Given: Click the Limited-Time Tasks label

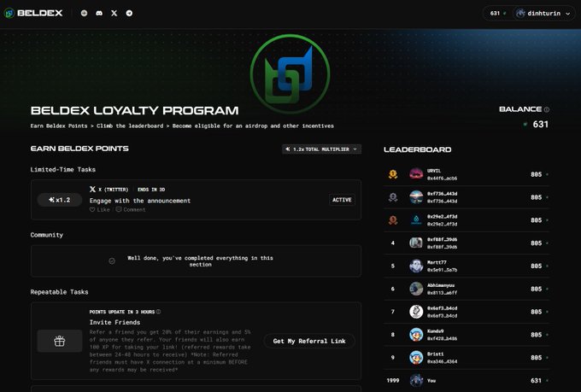Looking at the screenshot, I should click(63, 169).
